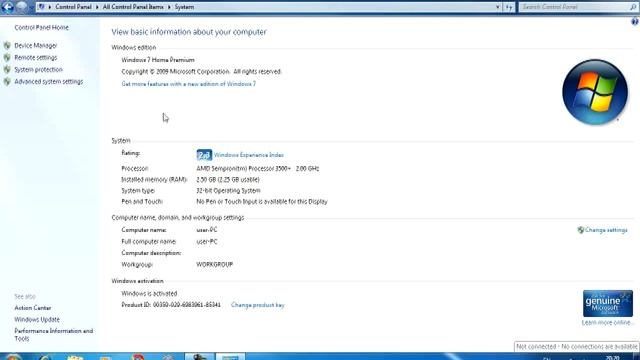Image resolution: width=640 pixels, height=360 pixels.
Task: Click Change product key
Action: click(258, 305)
